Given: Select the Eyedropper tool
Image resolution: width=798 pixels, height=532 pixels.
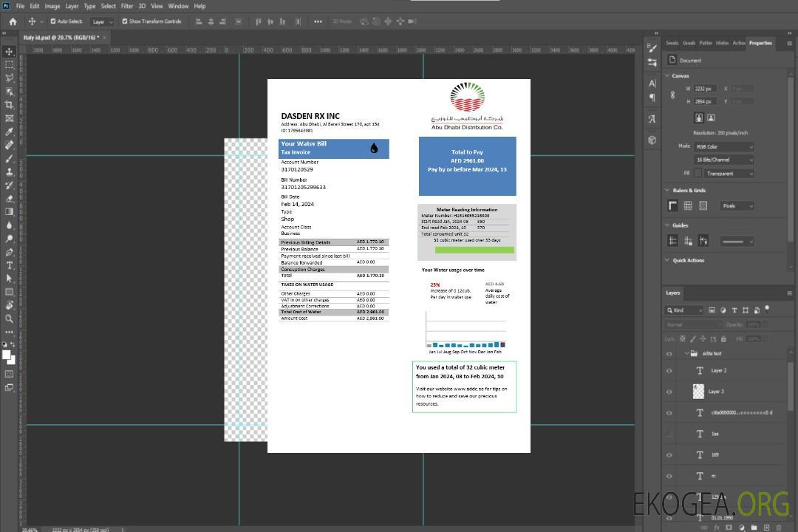Looking at the screenshot, I should click(x=10, y=132).
